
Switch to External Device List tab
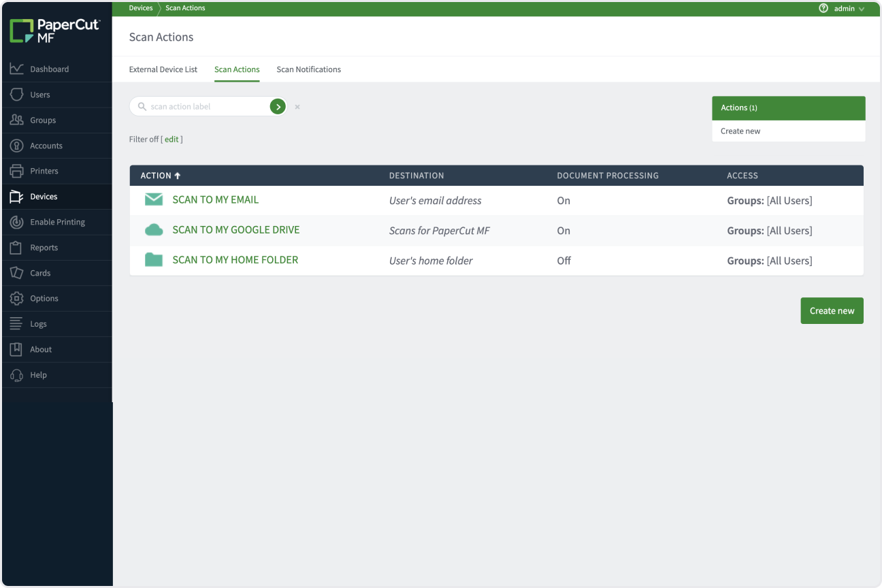coord(163,69)
